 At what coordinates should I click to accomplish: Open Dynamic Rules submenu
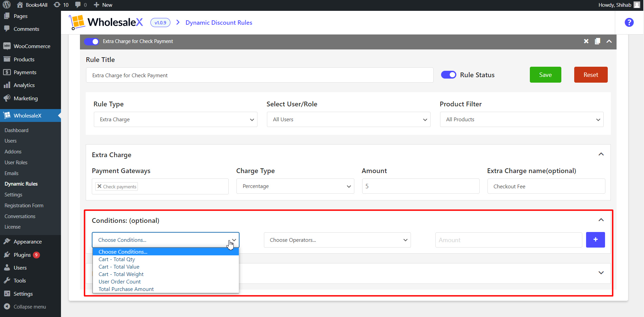pyautogui.click(x=21, y=184)
